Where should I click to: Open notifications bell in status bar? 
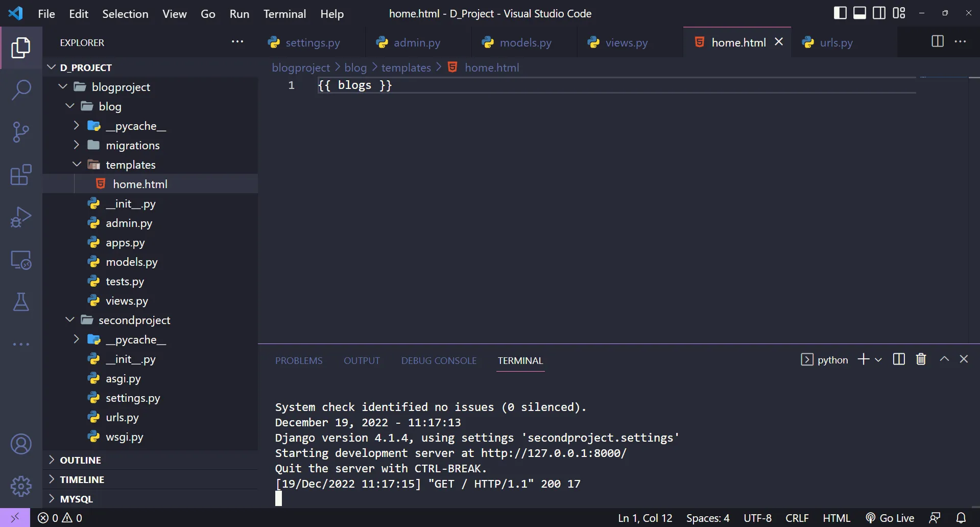(x=961, y=518)
